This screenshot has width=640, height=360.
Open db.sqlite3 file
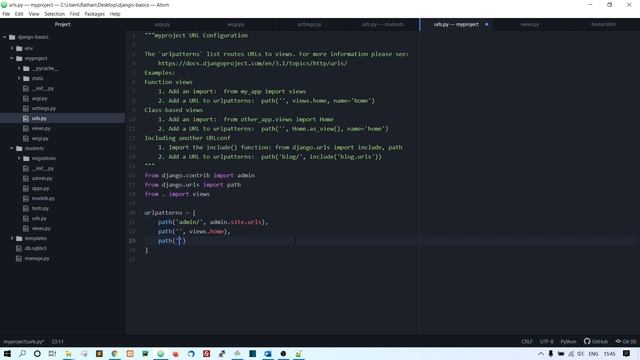[36, 248]
